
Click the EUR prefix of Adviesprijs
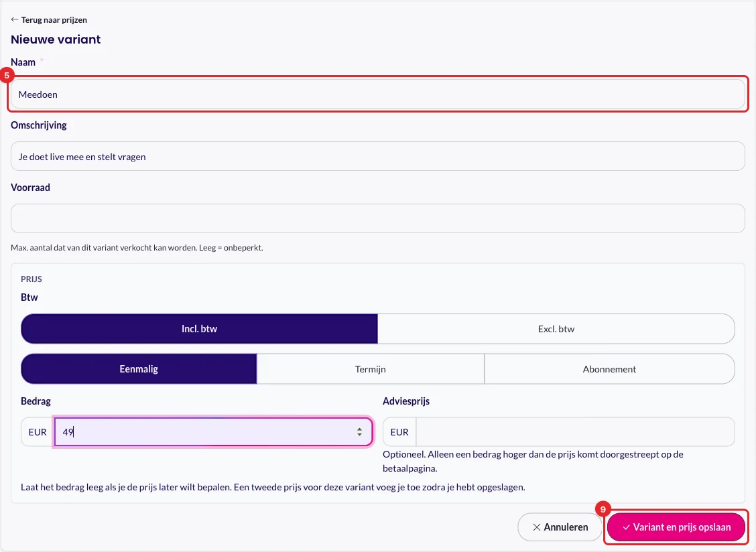click(x=399, y=432)
